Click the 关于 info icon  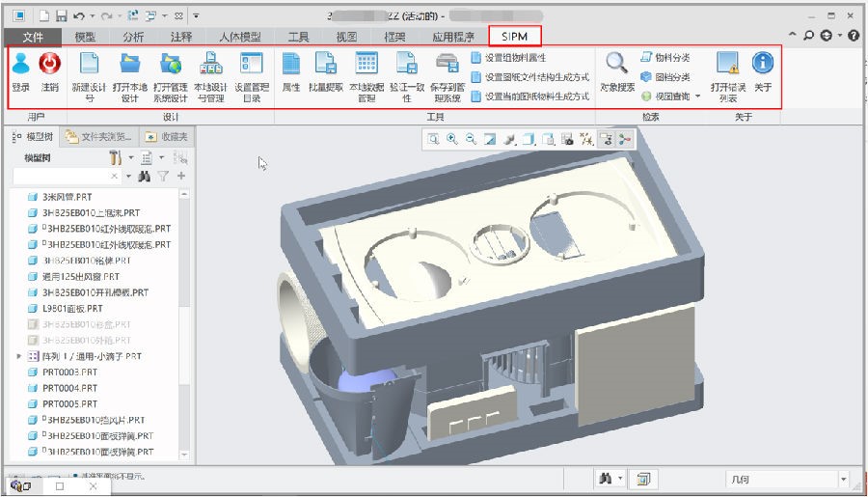point(763,65)
